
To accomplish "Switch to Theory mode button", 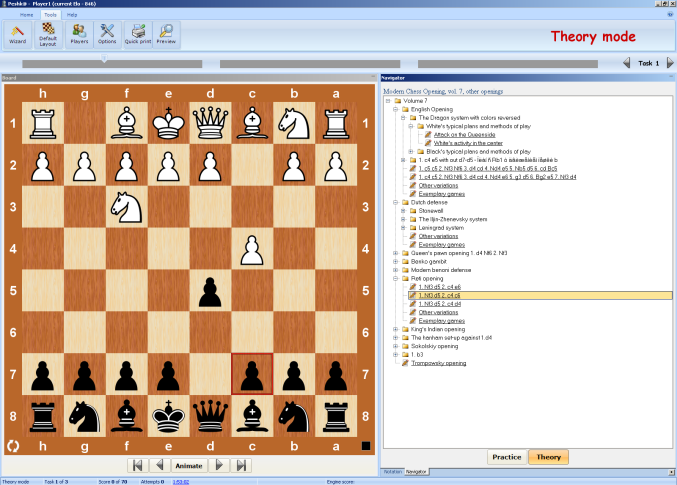I will (548, 457).
